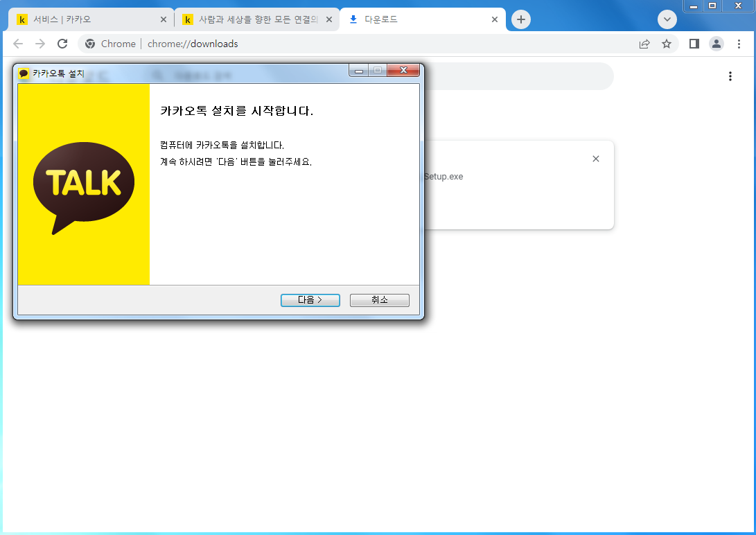This screenshot has height=535, width=756.
Task: Maximize the Chrome window
Action: (712, 6)
